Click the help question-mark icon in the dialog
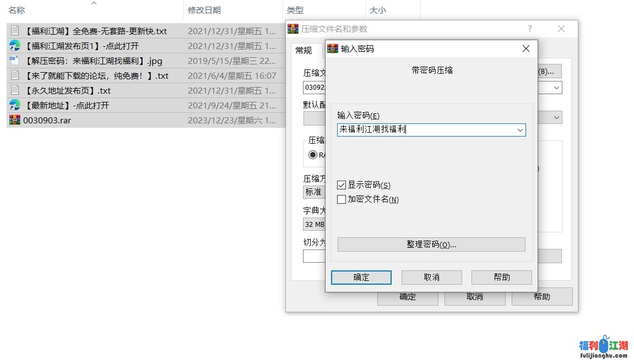This screenshot has height=364, width=634. tap(529, 29)
